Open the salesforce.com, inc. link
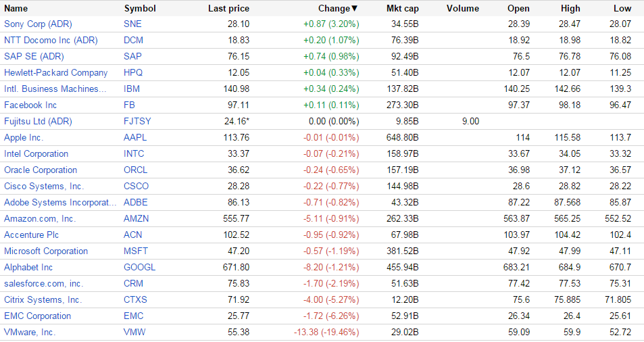Screen dimensions: 644x342 43,283
